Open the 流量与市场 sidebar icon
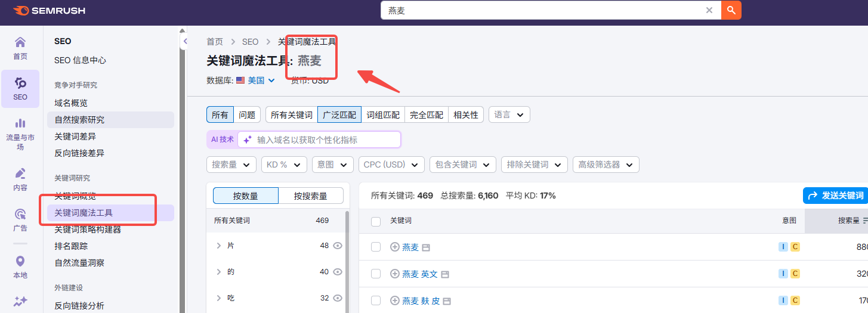The image size is (868, 313). click(20, 134)
